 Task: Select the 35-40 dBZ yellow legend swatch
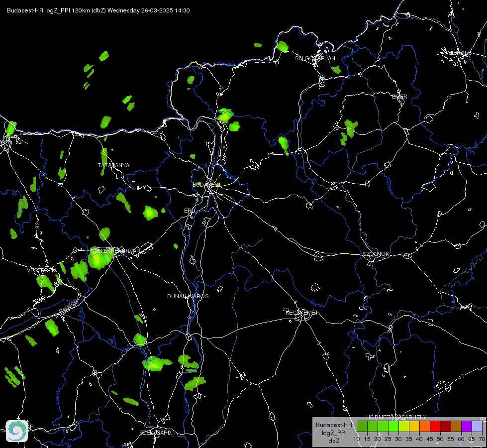pyautogui.click(x=415, y=427)
